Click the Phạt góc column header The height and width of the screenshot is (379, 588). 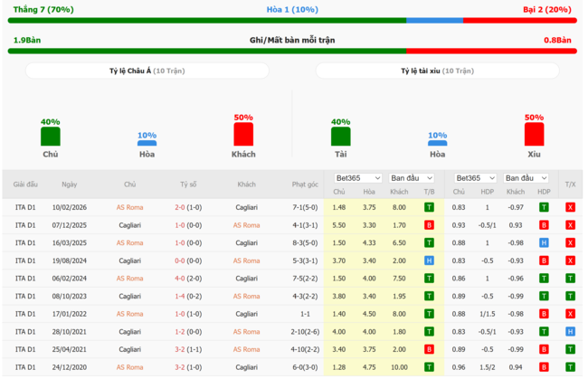(x=305, y=185)
